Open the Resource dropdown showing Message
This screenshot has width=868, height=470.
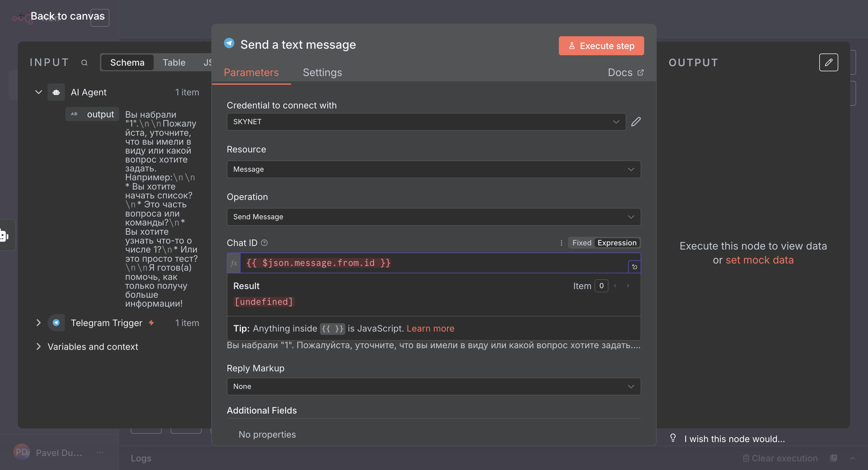[433, 169]
